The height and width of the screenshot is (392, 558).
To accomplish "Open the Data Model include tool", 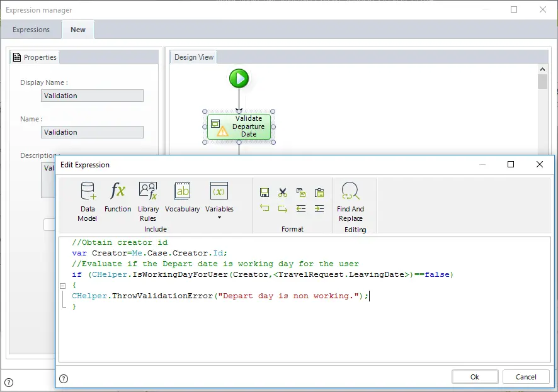I will point(88,201).
